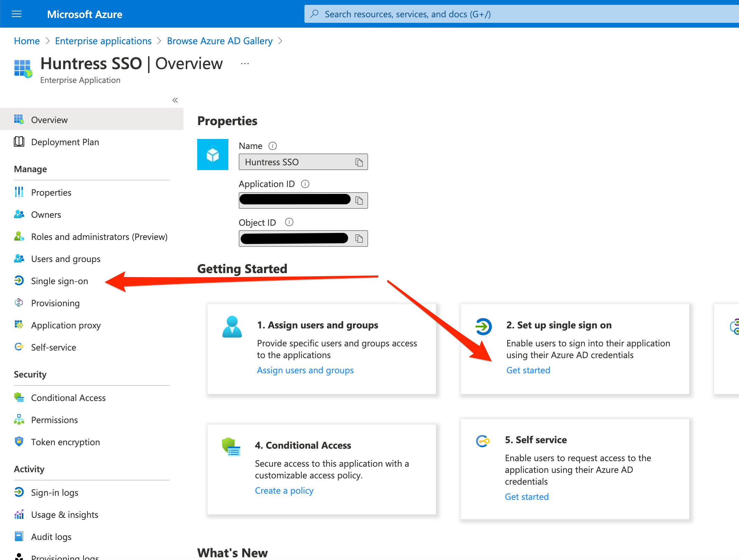The image size is (739, 560).
Task: Go to Home via breadcrumb
Action: pyautogui.click(x=27, y=41)
